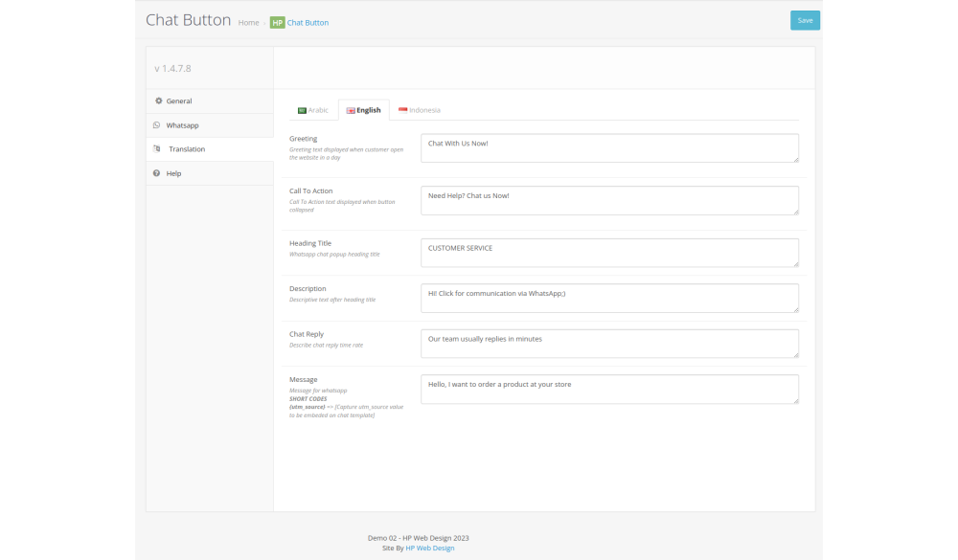The width and height of the screenshot is (958, 560).
Task: Focus the Call To Action text box
Action: (608, 200)
